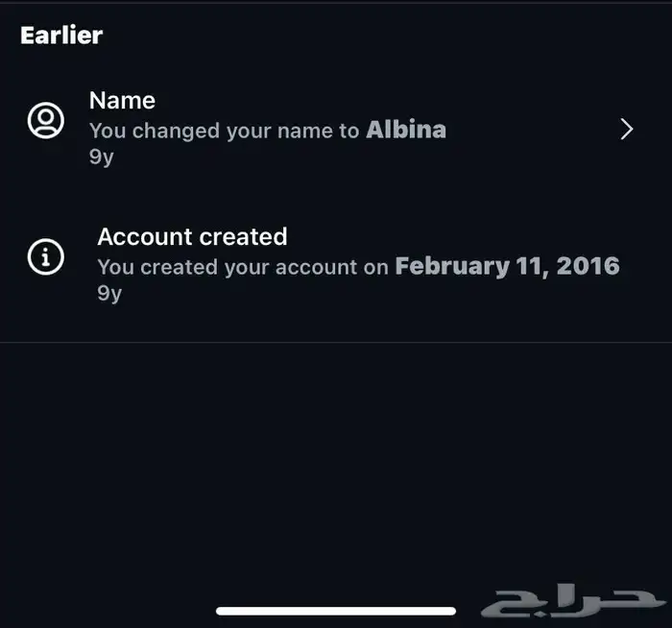
Task: Expand the Name entry chevron arrow
Action: point(627,130)
